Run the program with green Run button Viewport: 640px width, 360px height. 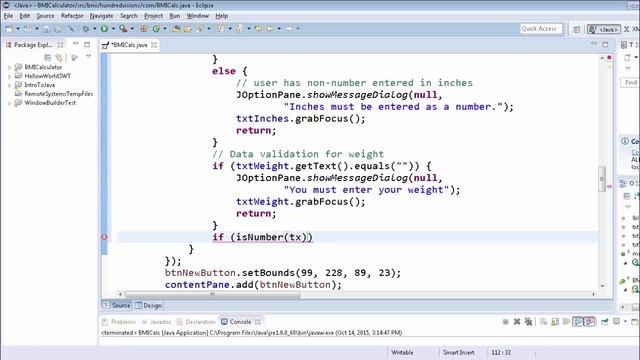[104, 29]
